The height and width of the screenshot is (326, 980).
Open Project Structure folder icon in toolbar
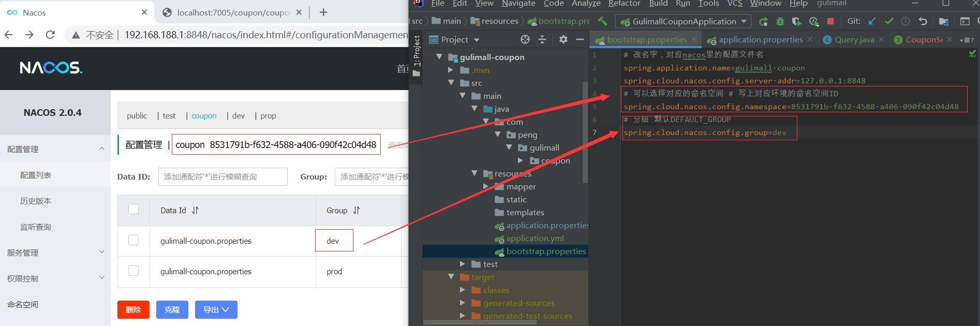tap(944, 21)
